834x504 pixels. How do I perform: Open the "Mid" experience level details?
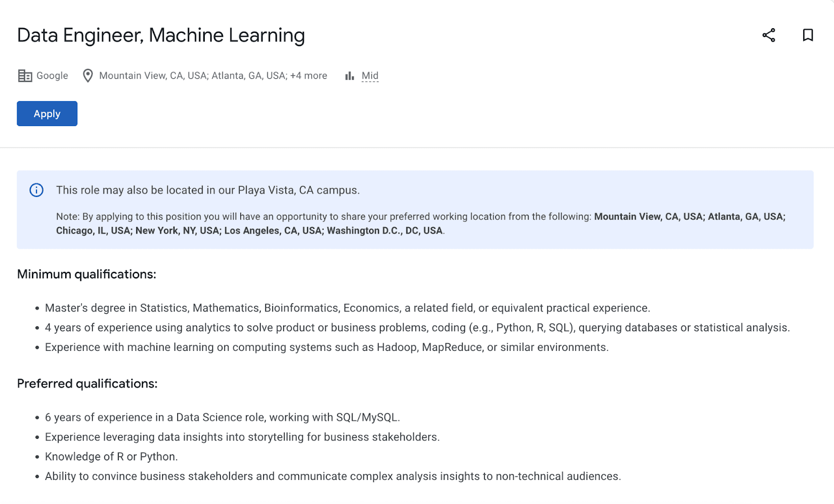tap(369, 76)
